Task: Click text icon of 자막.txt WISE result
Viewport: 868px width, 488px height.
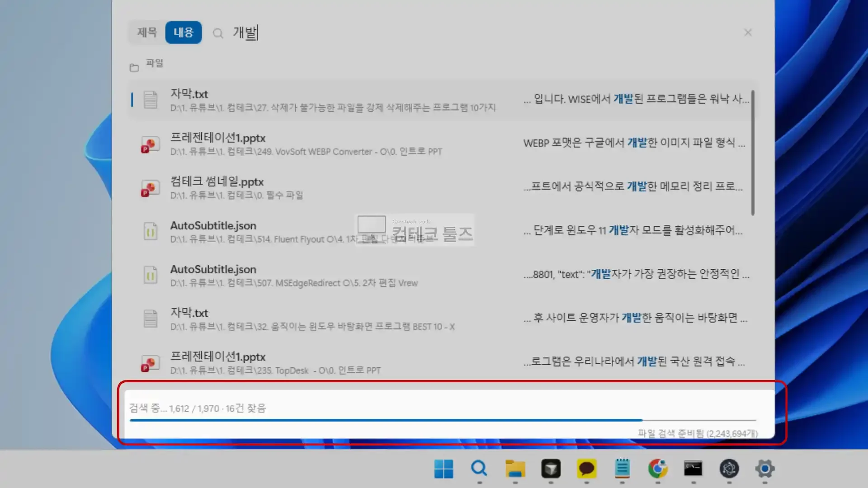Action: 151,100
